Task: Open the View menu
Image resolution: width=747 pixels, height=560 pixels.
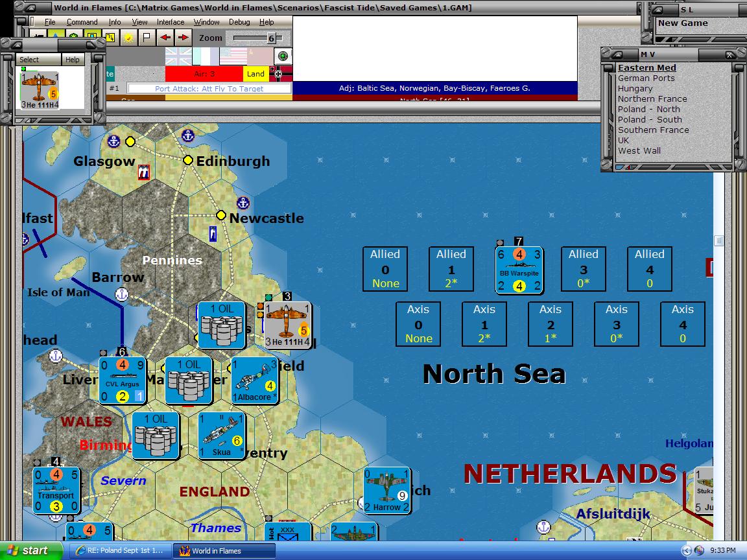Action: (x=139, y=22)
